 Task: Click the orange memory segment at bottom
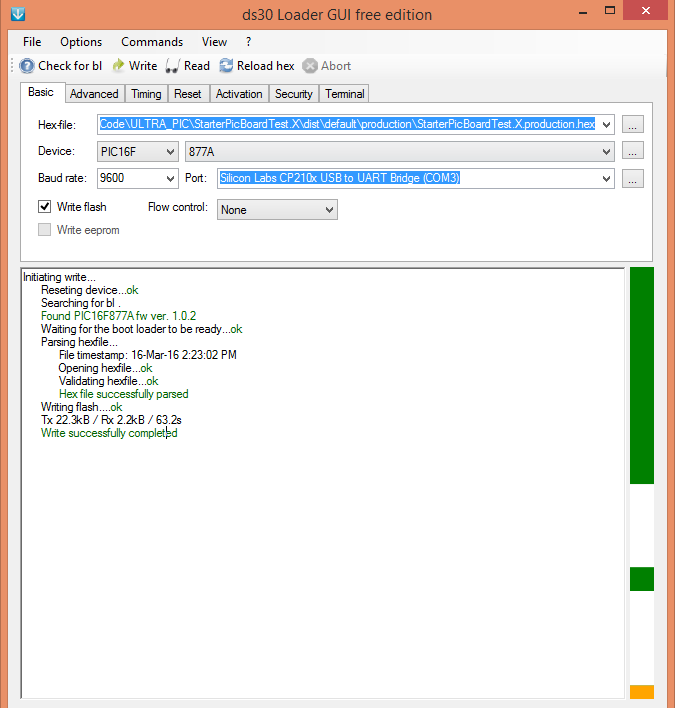point(642,692)
